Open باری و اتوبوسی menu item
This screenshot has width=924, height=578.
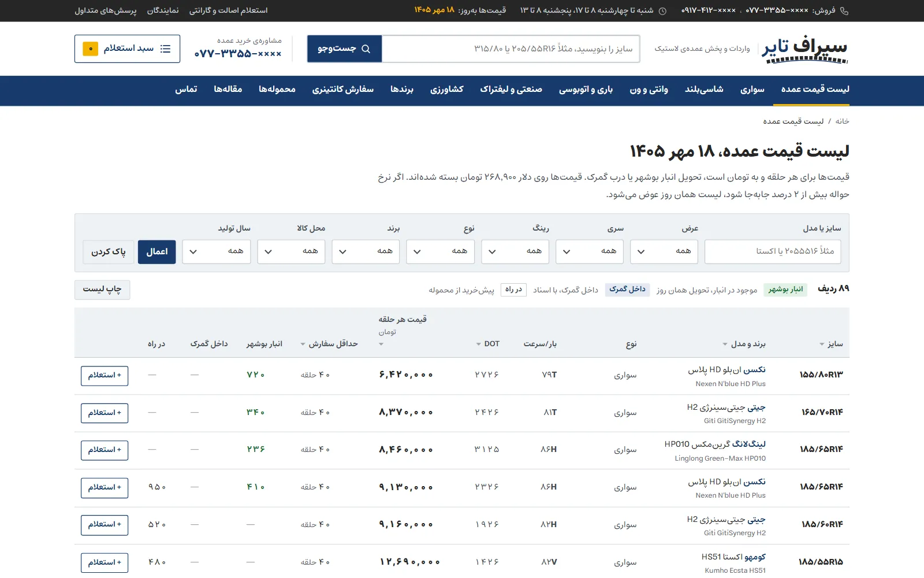pyautogui.click(x=586, y=89)
